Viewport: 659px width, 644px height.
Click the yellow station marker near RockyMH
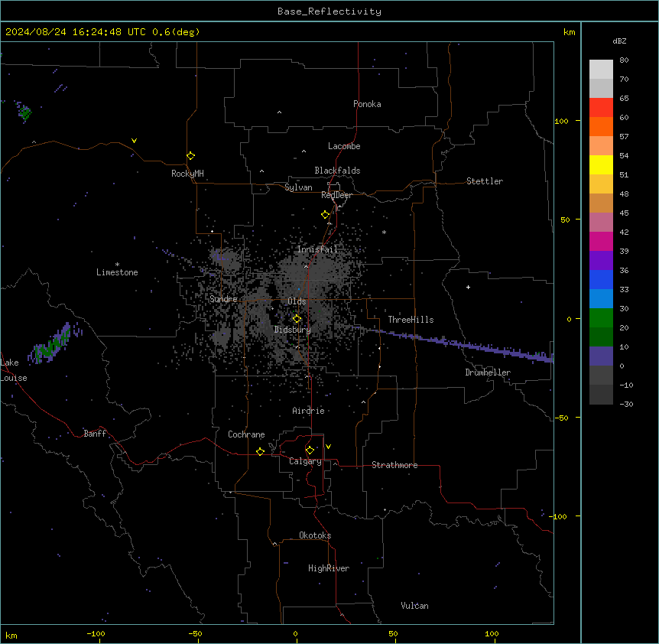190,155
